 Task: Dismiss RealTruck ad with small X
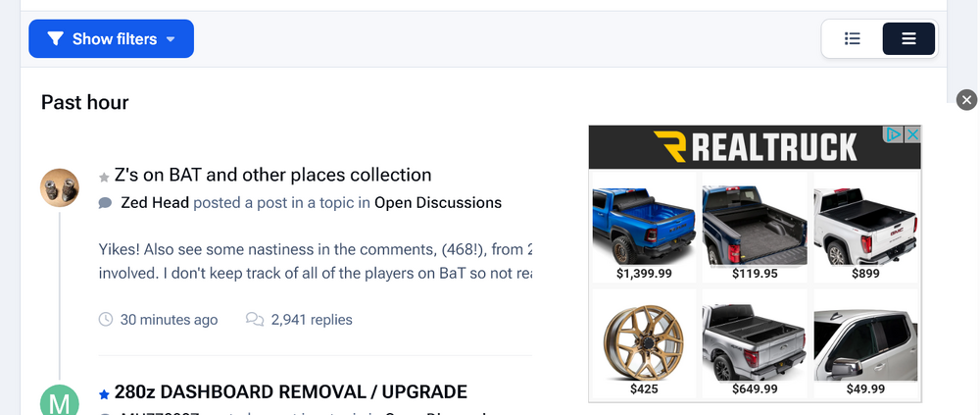[x=912, y=134]
